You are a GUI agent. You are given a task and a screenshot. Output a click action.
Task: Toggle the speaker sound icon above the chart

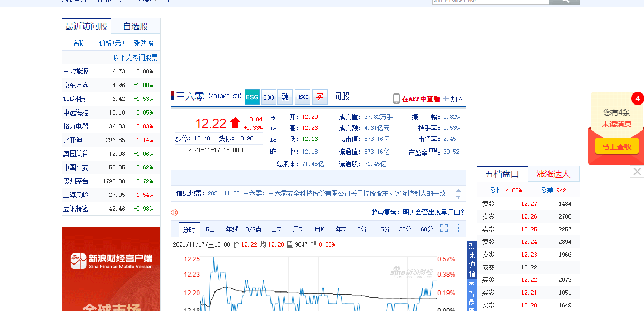[174, 212]
